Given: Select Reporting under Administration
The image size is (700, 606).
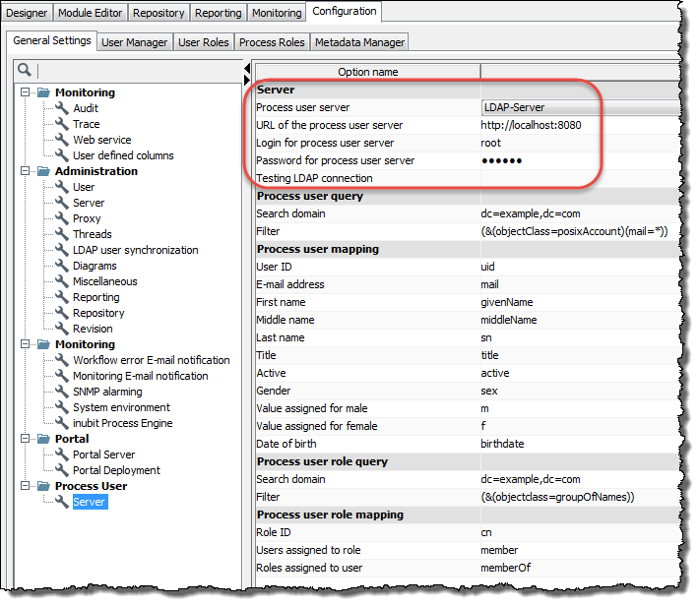Looking at the screenshot, I should (95, 297).
